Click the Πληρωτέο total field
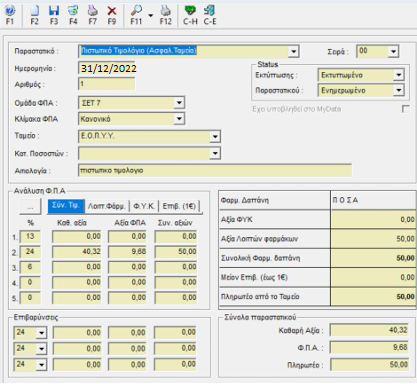417x384 pixels. click(x=369, y=365)
